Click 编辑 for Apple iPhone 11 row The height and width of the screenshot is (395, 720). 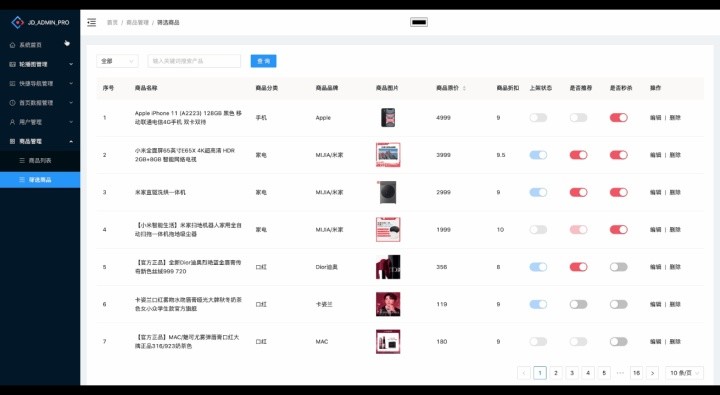point(655,118)
